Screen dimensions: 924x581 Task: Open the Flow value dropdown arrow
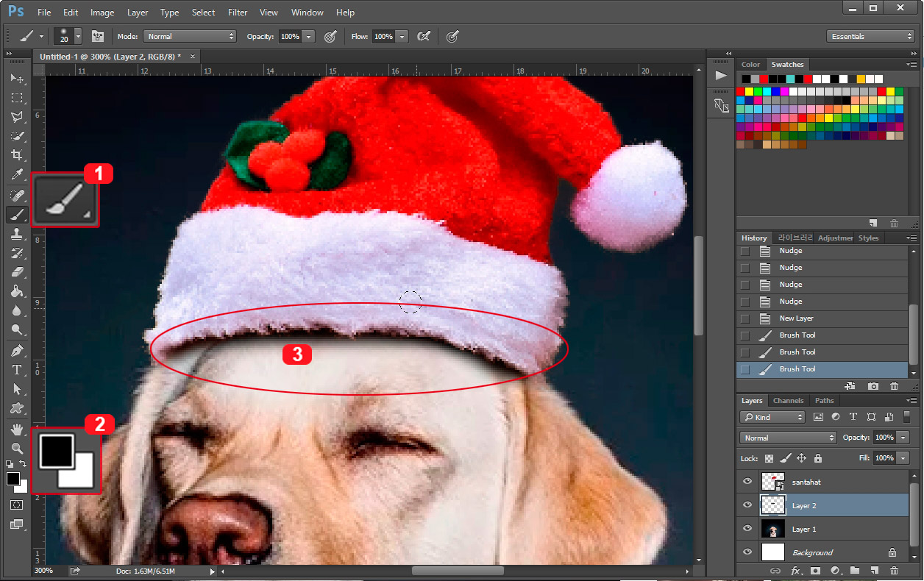click(x=402, y=36)
